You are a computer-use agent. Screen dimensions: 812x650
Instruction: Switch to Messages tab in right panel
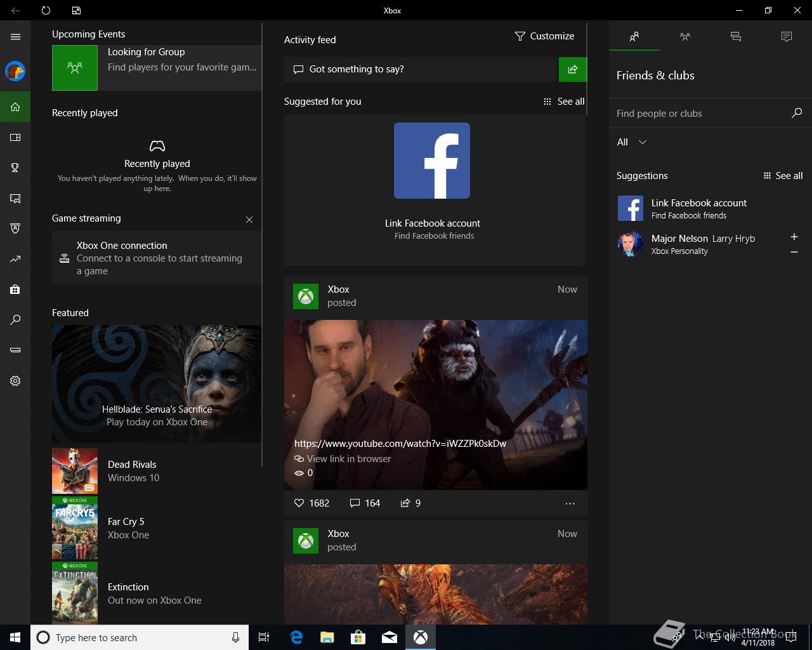click(736, 37)
